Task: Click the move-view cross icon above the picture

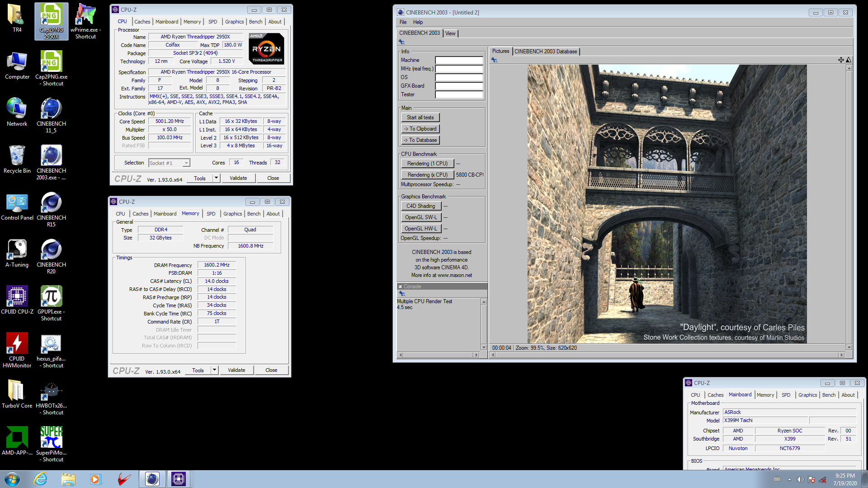Action: pos(841,60)
